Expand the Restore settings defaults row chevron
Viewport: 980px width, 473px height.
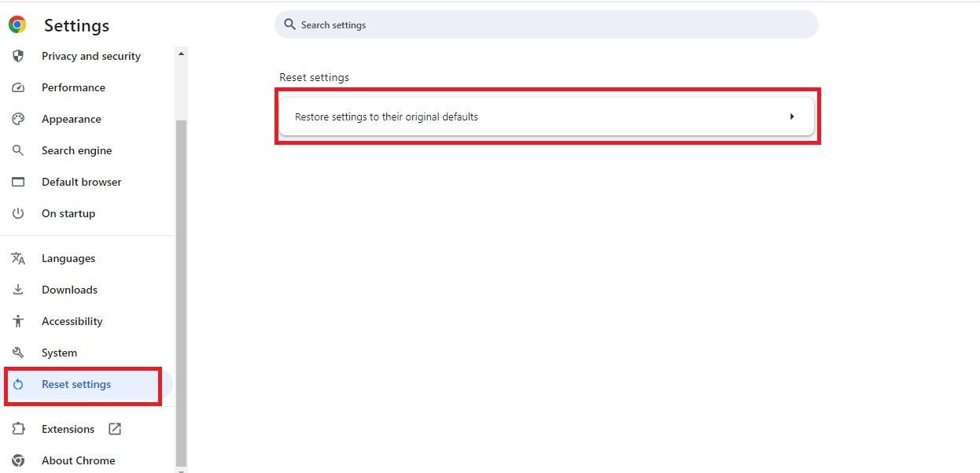click(x=792, y=116)
